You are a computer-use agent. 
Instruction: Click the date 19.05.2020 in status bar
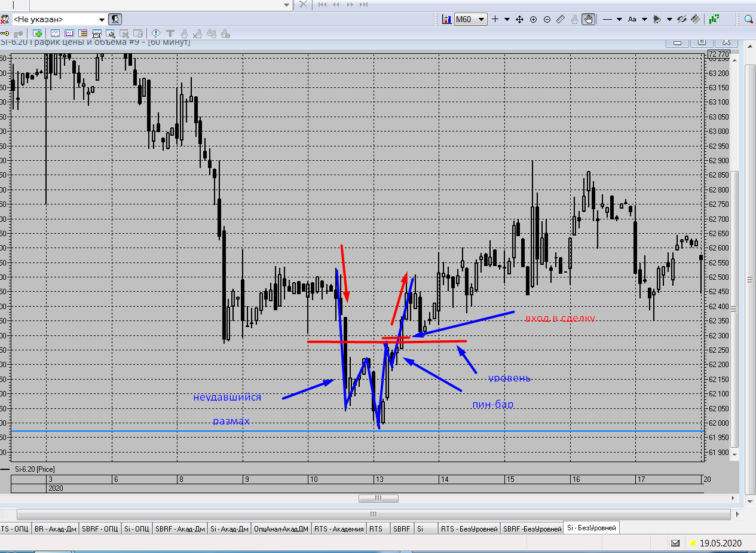[721, 543]
